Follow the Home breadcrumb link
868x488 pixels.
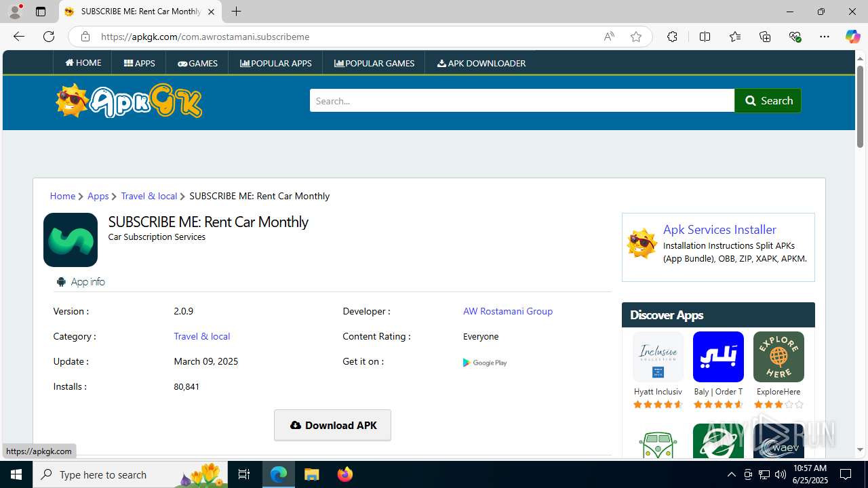62,196
